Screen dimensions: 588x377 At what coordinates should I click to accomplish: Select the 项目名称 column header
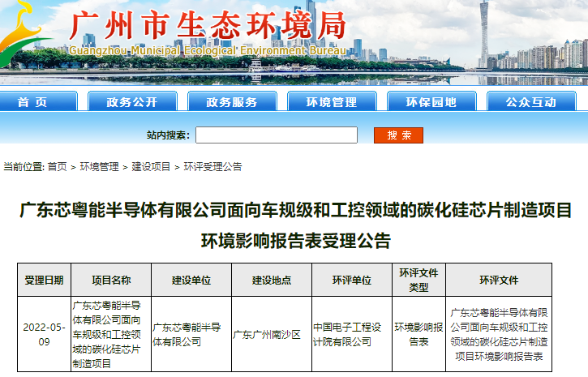coord(111,280)
